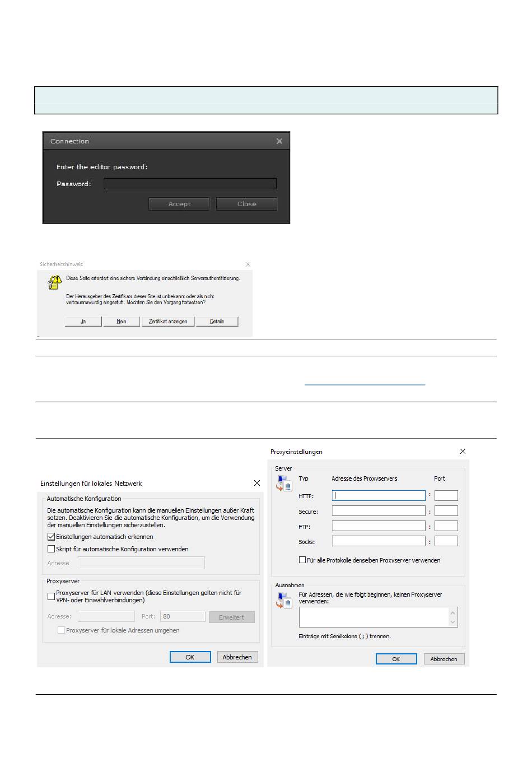Click Abbrechen in Einstellungen für lokales Netzwerk
Viewport: 532px width, 767px height.
[x=237, y=657]
